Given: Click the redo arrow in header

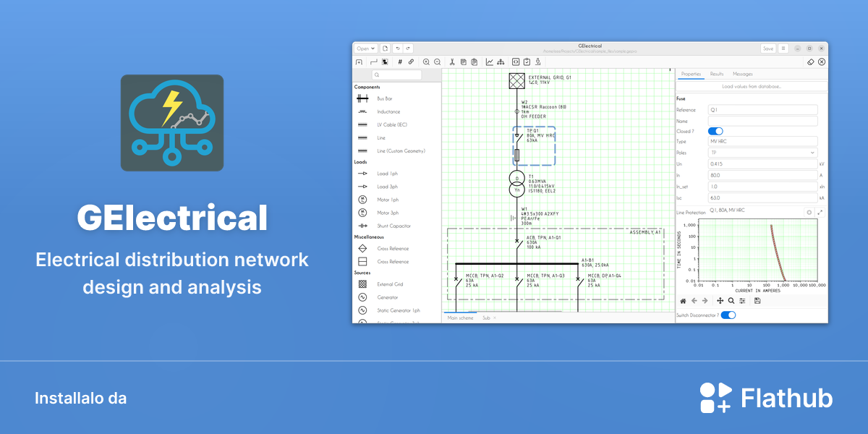Looking at the screenshot, I should point(408,48).
